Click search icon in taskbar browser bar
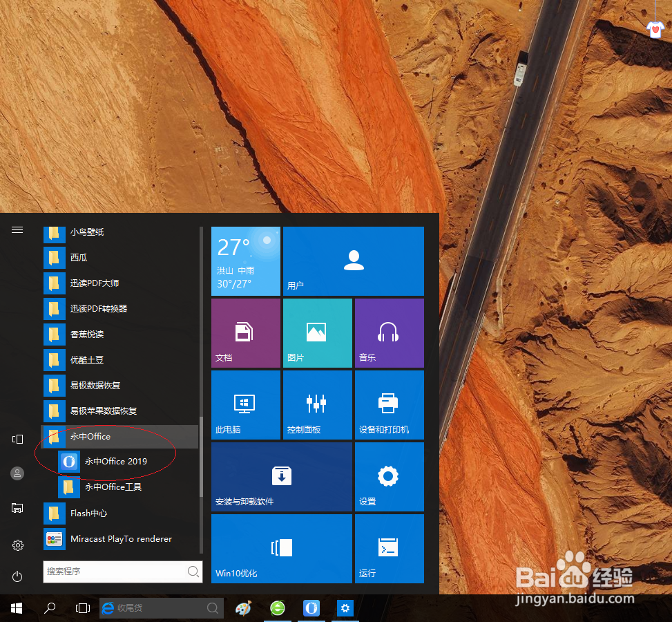This screenshot has height=622, width=672. [x=213, y=608]
